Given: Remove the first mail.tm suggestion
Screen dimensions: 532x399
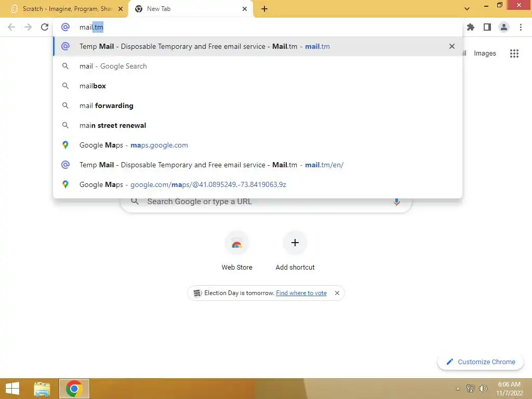Looking at the screenshot, I should pyautogui.click(x=451, y=46).
